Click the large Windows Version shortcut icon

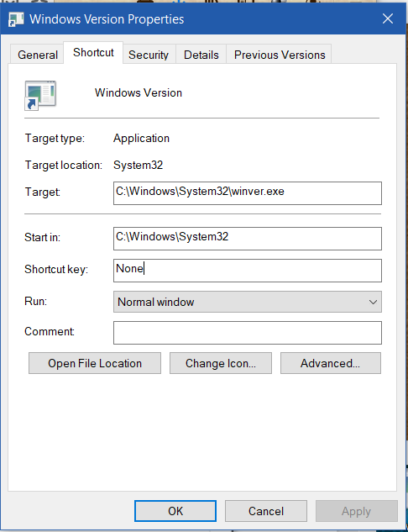coord(40,96)
